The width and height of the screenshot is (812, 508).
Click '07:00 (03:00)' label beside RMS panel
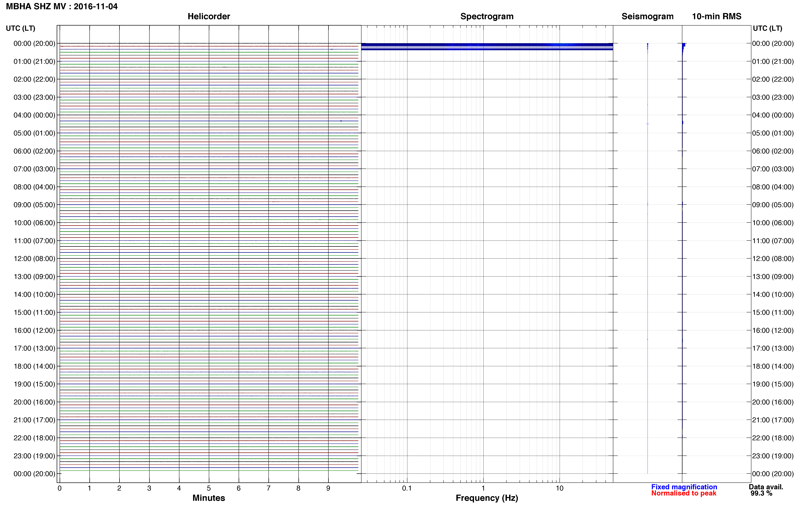773,169
